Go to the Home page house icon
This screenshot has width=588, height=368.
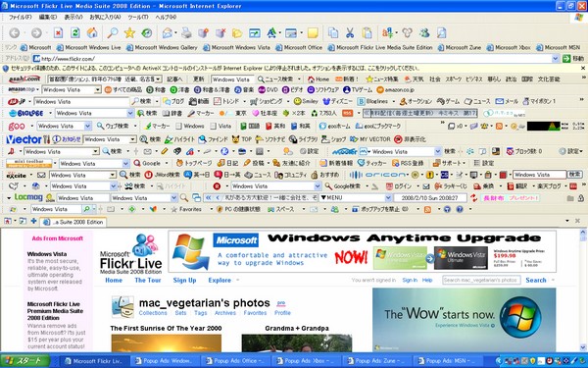point(92,33)
